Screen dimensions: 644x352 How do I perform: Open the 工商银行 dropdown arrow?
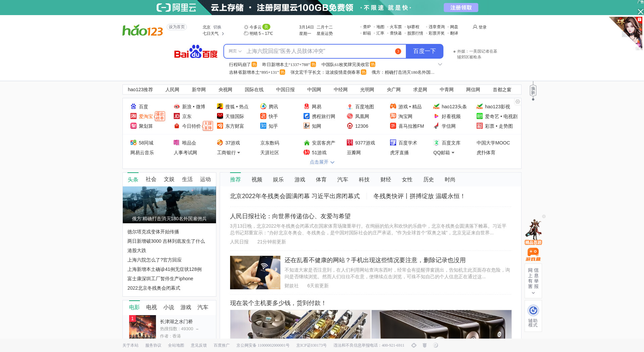238,153
